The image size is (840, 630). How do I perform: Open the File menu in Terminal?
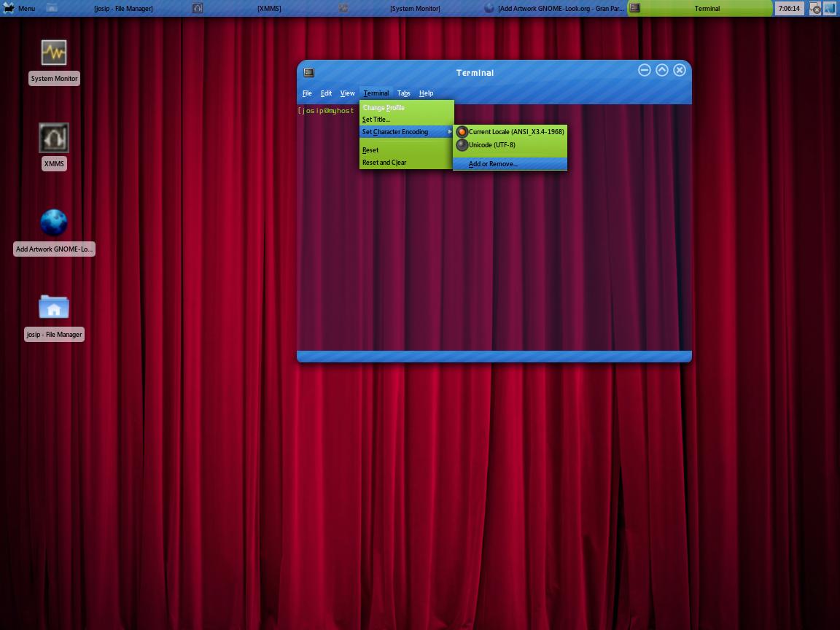tap(307, 93)
